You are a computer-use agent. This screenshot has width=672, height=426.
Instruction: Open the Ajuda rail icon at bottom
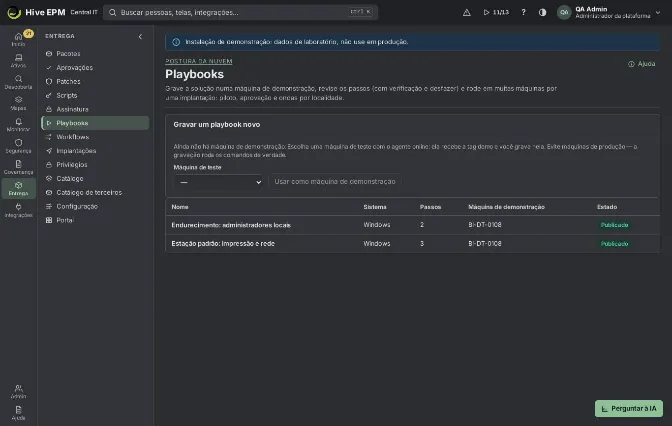(x=18, y=413)
